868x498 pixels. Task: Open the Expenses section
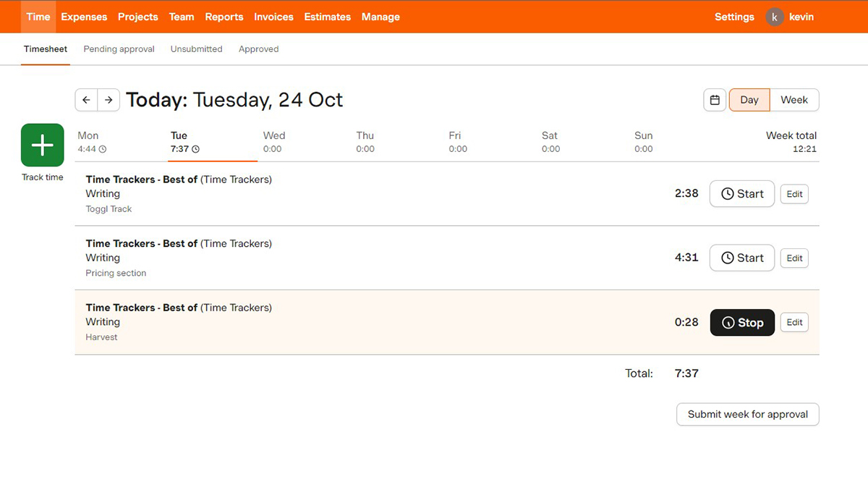pyautogui.click(x=84, y=17)
